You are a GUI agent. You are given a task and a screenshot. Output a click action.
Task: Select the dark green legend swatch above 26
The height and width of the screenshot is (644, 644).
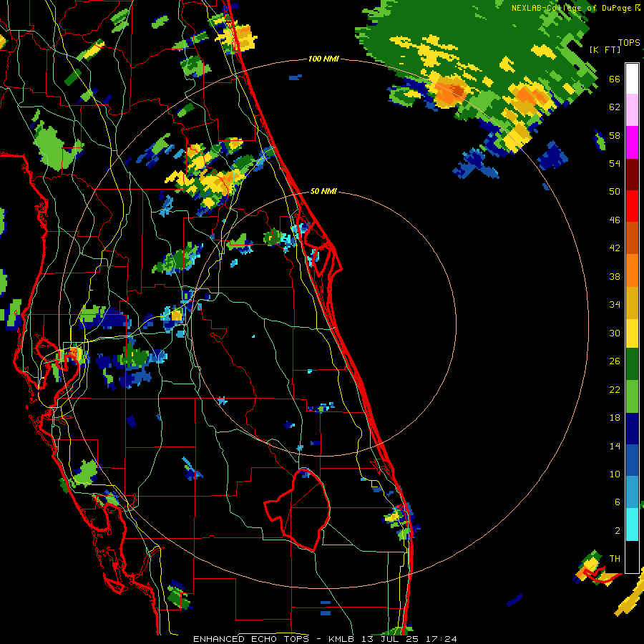point(632,364)
